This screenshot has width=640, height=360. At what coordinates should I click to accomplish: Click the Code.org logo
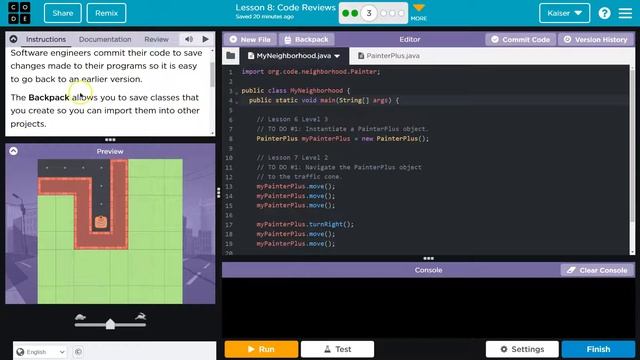(x=19, y=13)
